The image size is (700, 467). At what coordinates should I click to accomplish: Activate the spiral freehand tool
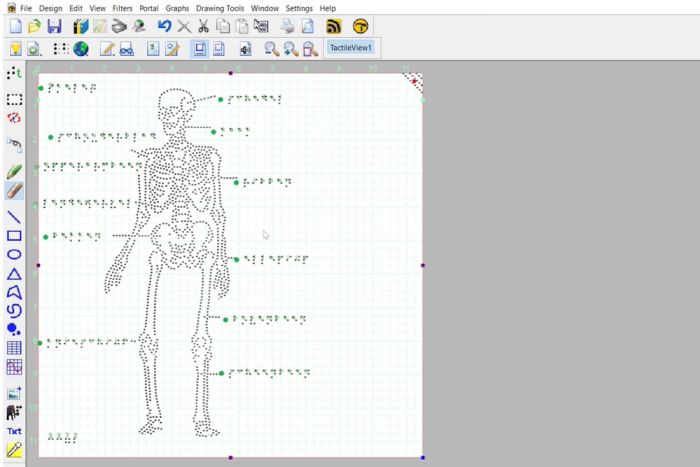(14, 311)
